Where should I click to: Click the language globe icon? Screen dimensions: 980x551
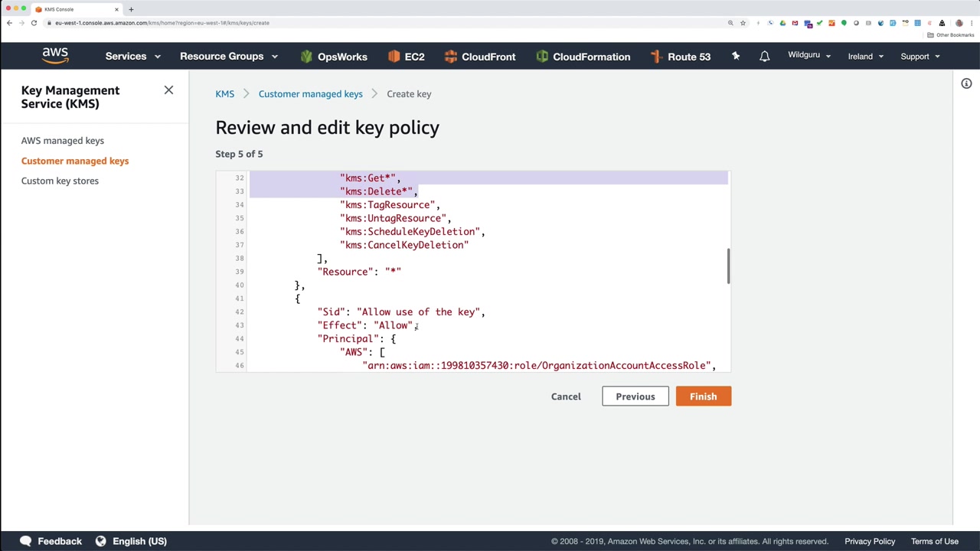pyautogui.click(x=100, y=541)
